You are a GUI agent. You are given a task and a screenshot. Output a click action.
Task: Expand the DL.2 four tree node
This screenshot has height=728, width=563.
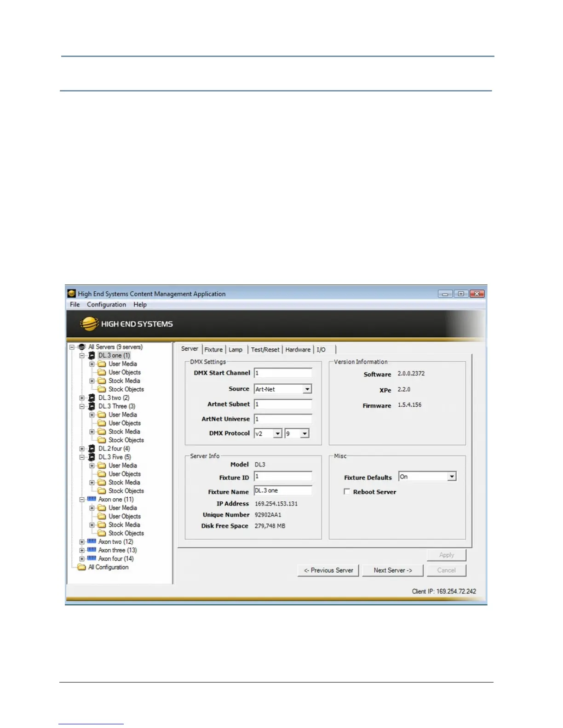82,449
